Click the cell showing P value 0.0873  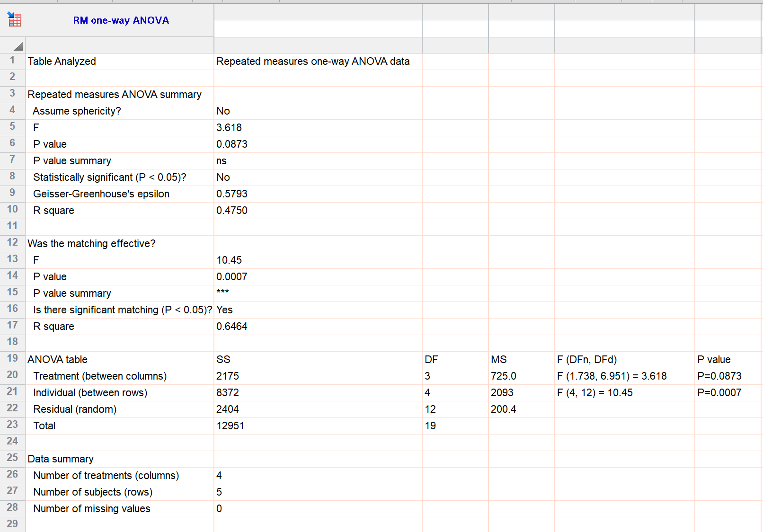(232, 144)
